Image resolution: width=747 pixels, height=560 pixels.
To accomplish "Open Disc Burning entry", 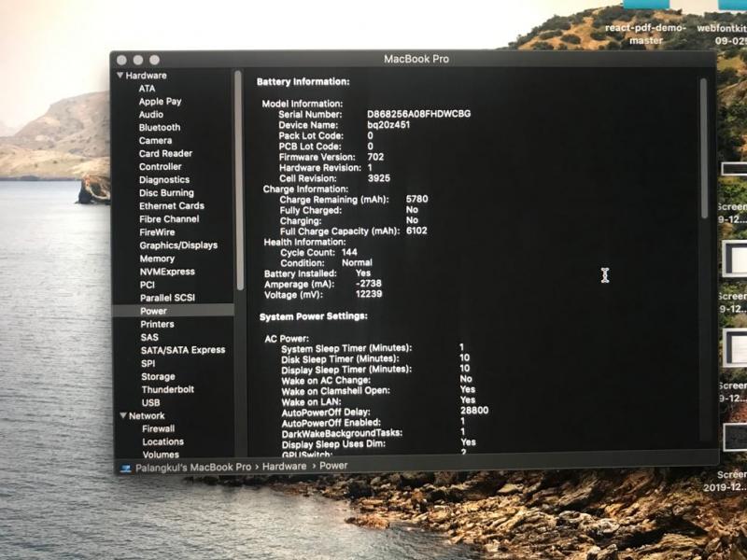I will click(166, 193).
